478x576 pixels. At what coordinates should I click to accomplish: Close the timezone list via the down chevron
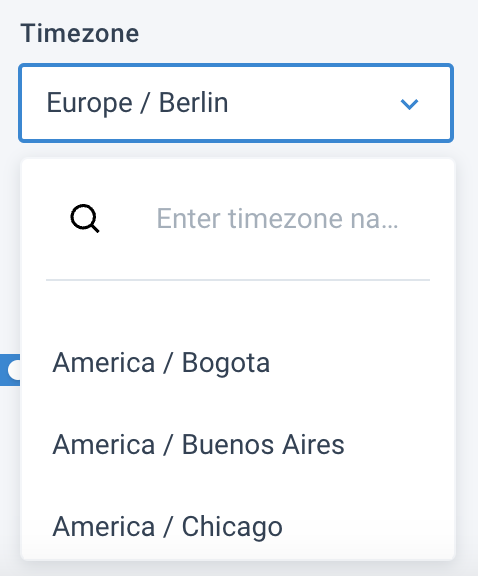click(409, 104)
